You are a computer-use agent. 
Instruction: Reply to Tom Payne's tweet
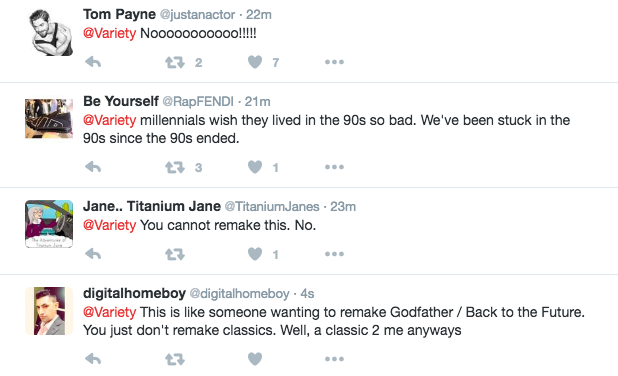[x=93, y=62]
